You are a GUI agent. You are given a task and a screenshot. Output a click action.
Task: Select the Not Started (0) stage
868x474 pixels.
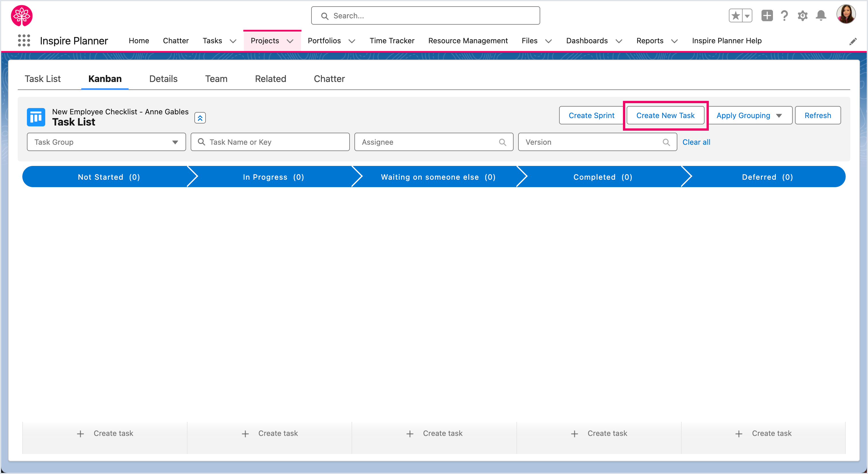pos(109,177)
